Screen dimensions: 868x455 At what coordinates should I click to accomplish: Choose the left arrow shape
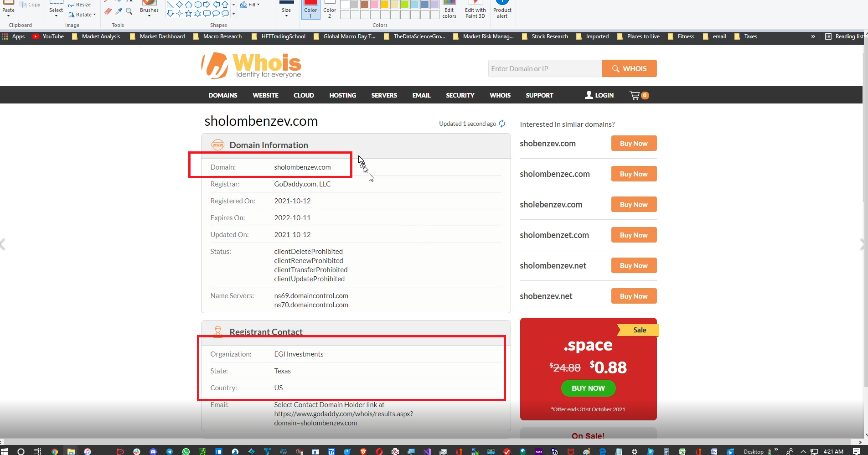click(216, 5)
